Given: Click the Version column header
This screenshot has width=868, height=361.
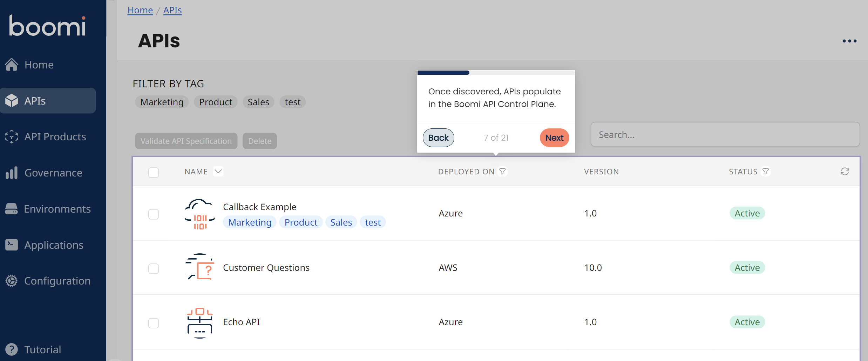Looking at the screenshot, I should pyautogui.click(x=601, y=172).
